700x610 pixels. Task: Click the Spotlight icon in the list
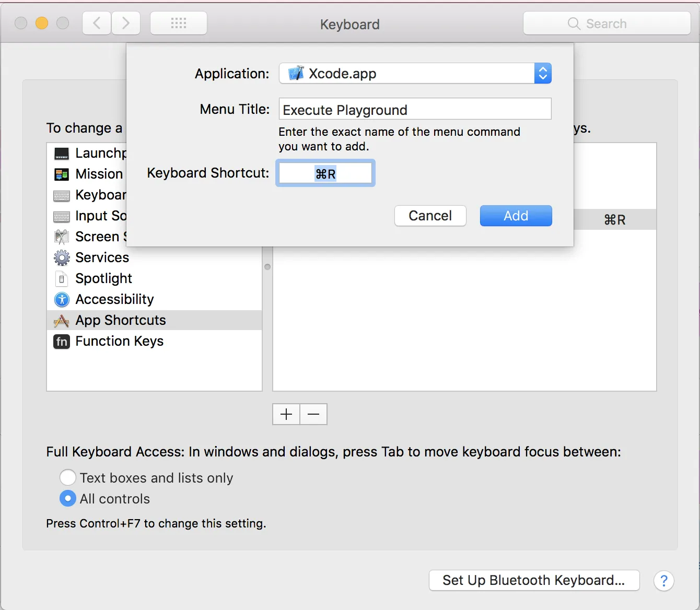point(62,279)
